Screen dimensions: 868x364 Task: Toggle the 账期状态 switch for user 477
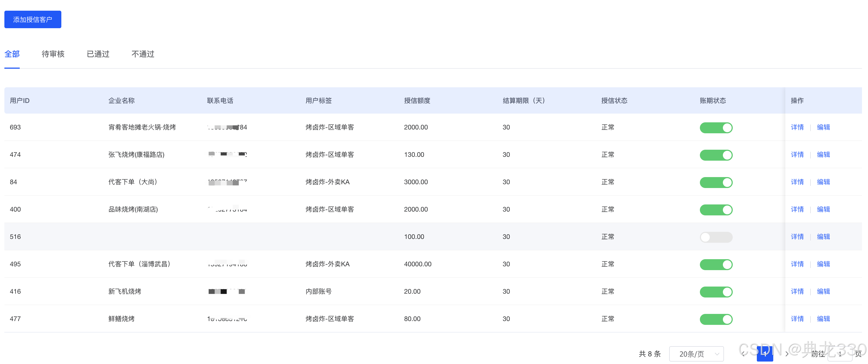click(x=716, y=319)
